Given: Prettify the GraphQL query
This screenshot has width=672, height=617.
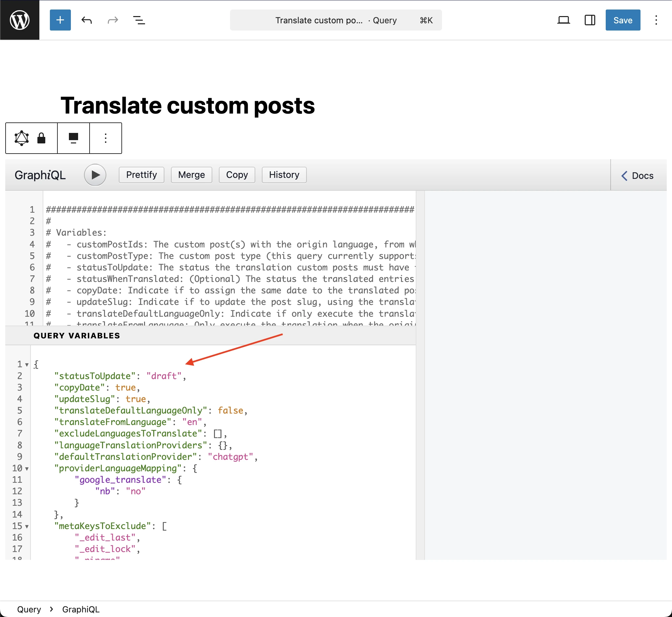Looking at the screenshot, I should (x=141, y=175).
